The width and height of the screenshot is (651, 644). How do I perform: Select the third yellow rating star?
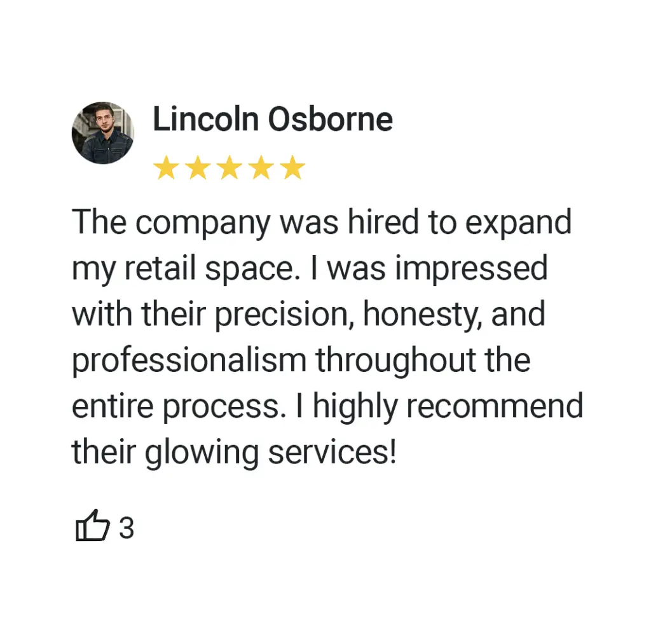click(230, 167)
